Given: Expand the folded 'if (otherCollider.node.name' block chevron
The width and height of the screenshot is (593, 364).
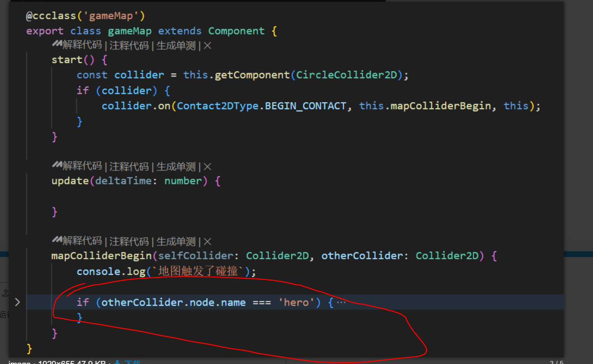Looking at the screenshot, I should pos(17,302).
